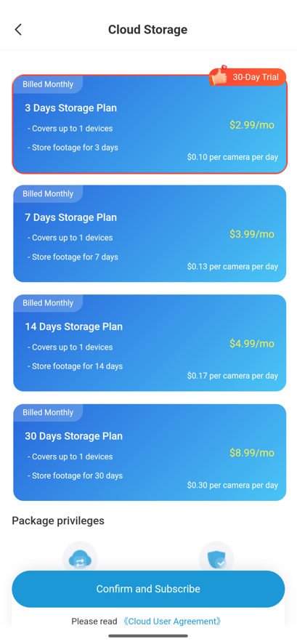Image resolution: width=297 pixels, height=644 pixels.
Task: Tap the $4.99/mo price label
Action: click(252, 343)
